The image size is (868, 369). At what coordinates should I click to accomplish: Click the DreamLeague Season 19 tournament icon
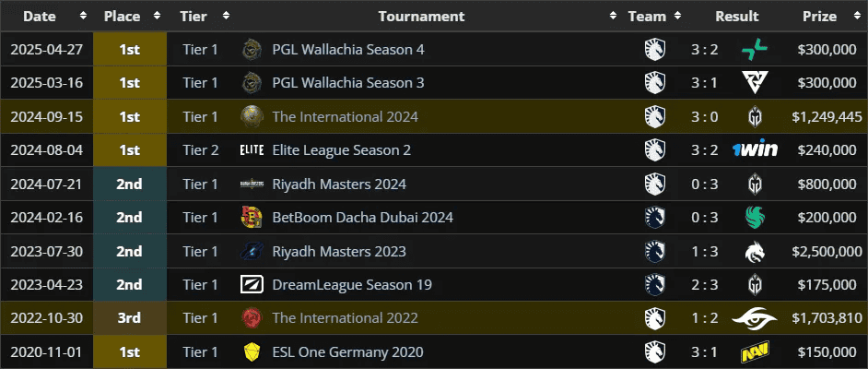point(252,285)
